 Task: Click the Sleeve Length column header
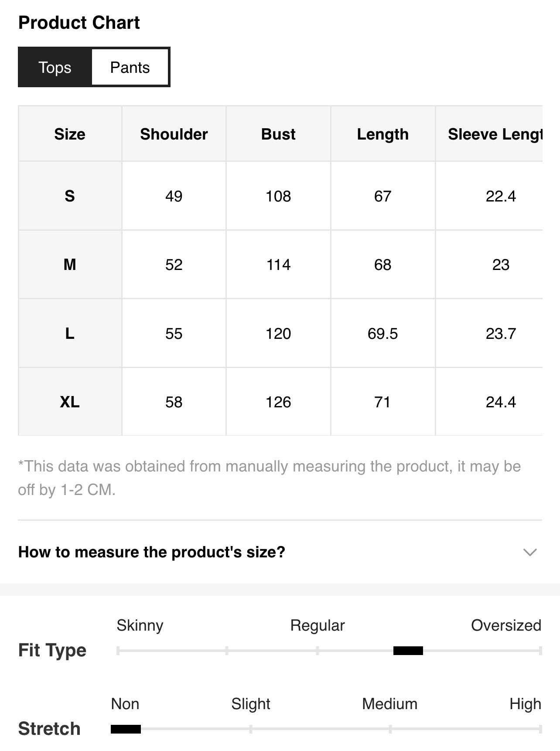coord(489,134)
